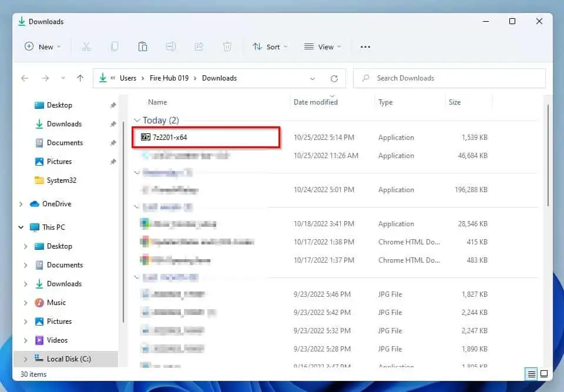564x392 pixels.
Task: Click the search magnifier icon
Action: coord(366,78)
